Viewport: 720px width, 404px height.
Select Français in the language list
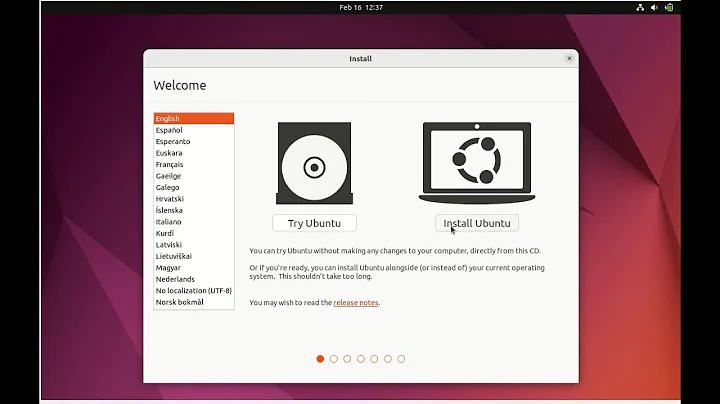[194, 164]
